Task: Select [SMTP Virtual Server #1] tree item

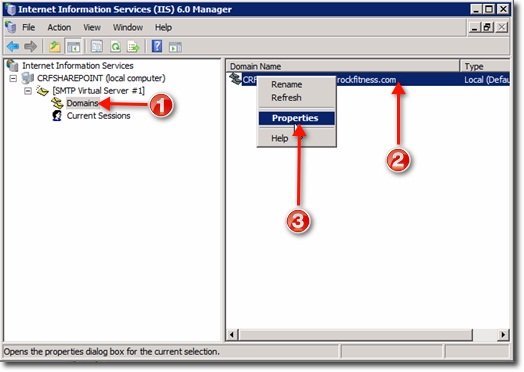Action: (98, 91)
